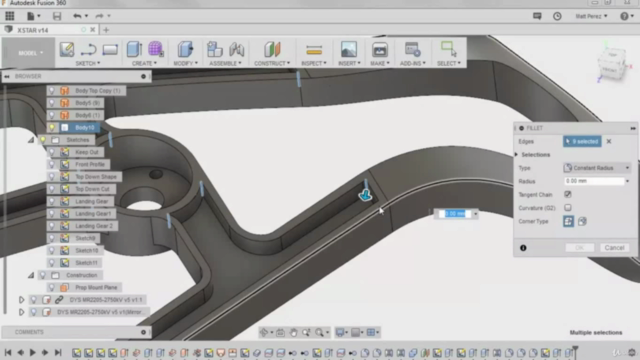Image resolution: width=640 pixels, height=360 pixels.
Task: Toggle visibility of Prop Mount Plane
Action: [x=52, y=287]
